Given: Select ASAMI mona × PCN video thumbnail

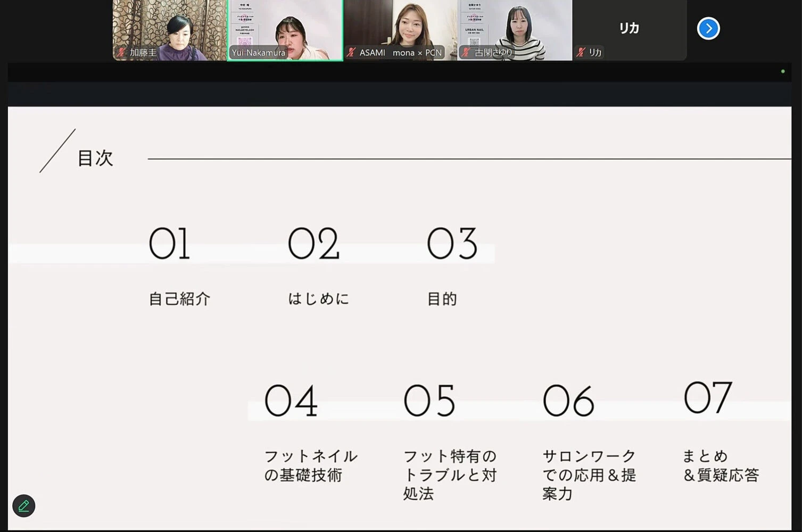Looking at the screenshot, I should click(x=400, y=30).
